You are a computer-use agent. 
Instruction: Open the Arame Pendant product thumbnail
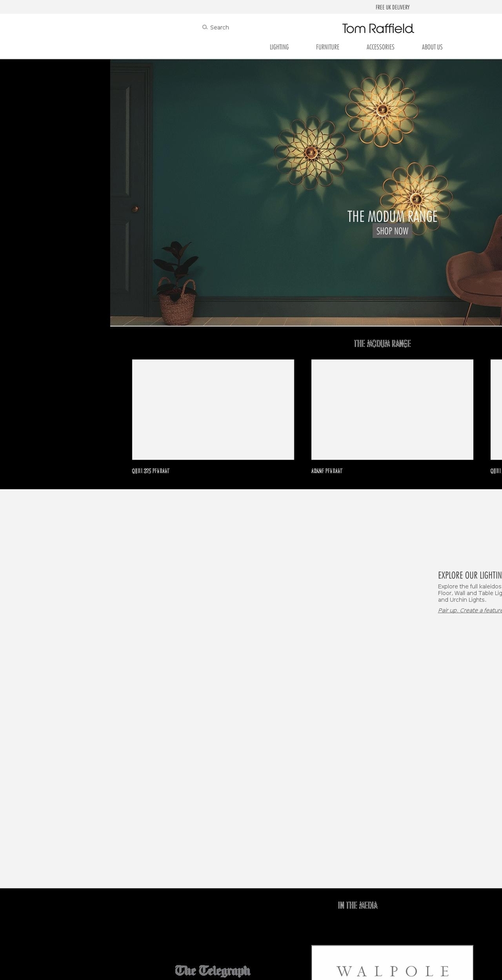click(392, 410)
